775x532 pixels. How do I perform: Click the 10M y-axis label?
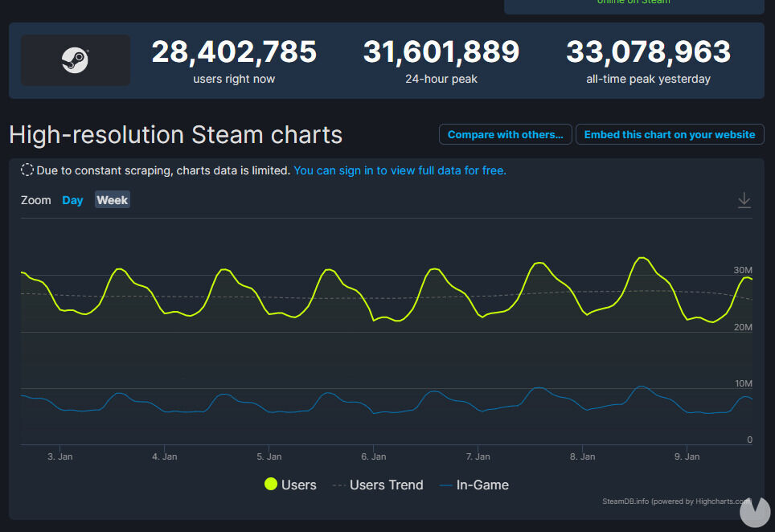pos(744,383)
